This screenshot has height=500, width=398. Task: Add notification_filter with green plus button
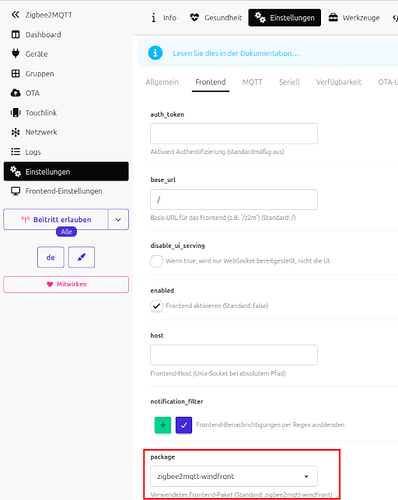coord(163,425)
